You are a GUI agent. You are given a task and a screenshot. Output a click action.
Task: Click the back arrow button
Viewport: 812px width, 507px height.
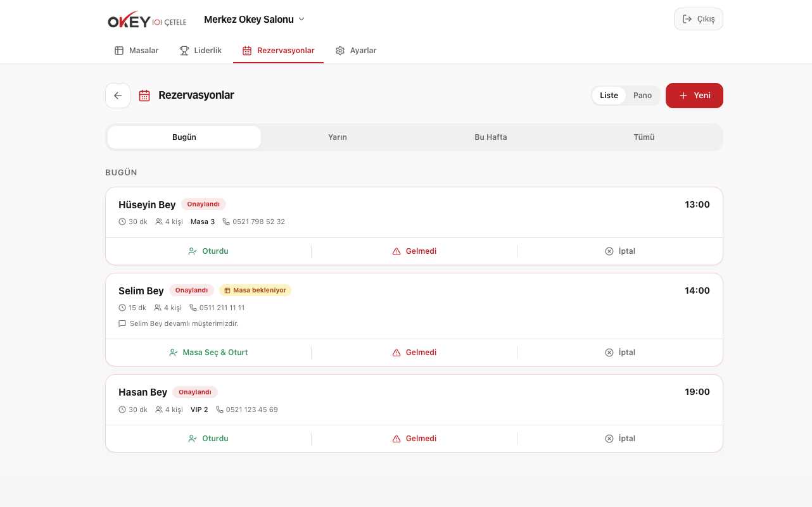tap(118, 96)
